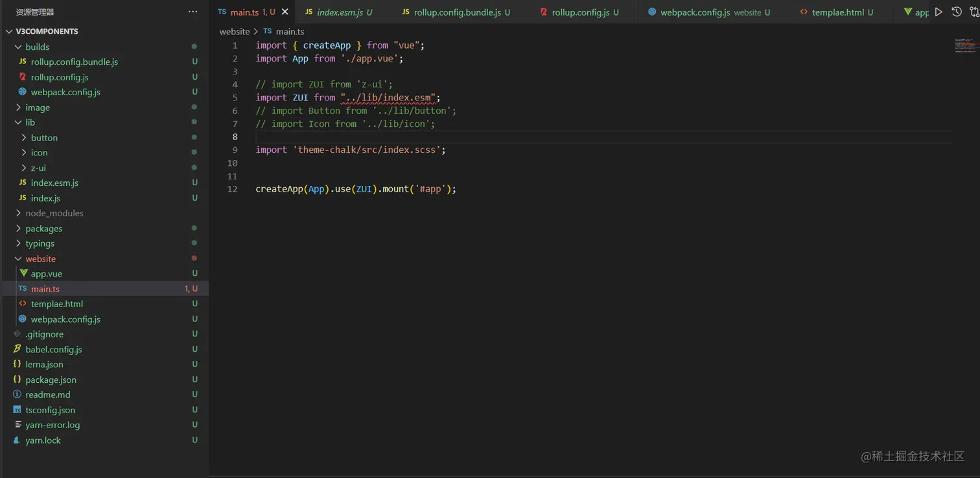Click the commented import Button line
The image size is (980, 478).
(x=356, y=111)
